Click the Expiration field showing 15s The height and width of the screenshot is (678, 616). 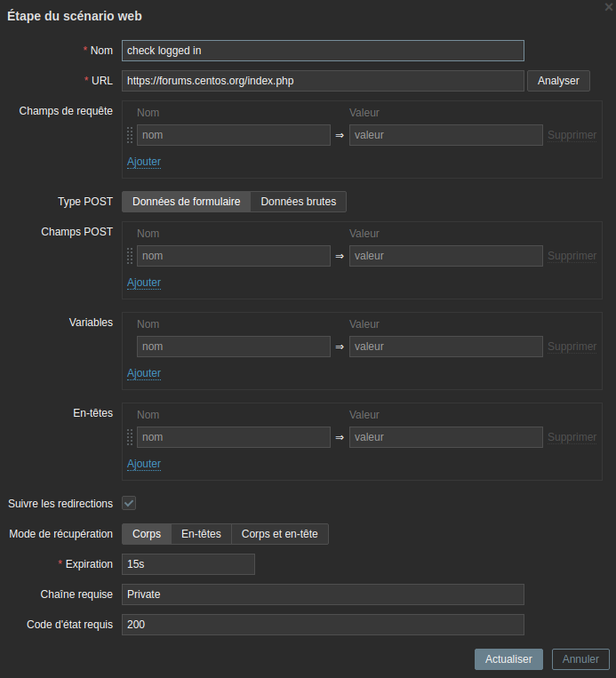[188, 564]
